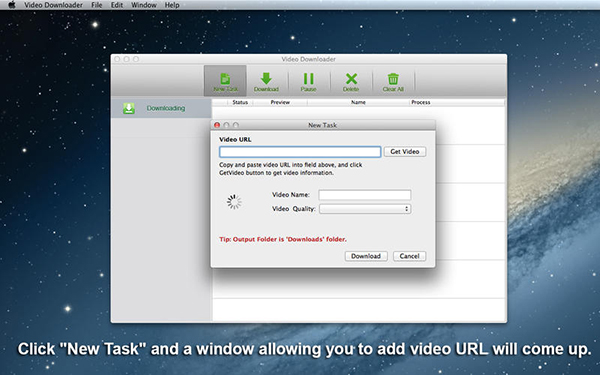This screenshot has height=375, width=600.
Task: Empty the list with Clear All trash icon
Action: 393,82
